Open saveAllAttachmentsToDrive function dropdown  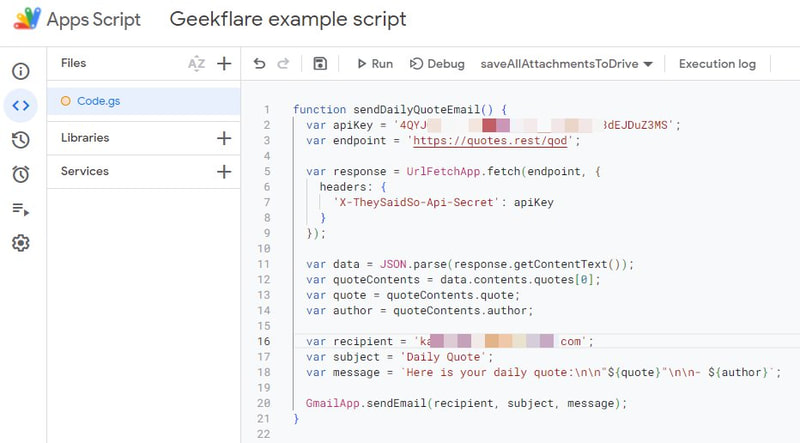tap(566, 64)
